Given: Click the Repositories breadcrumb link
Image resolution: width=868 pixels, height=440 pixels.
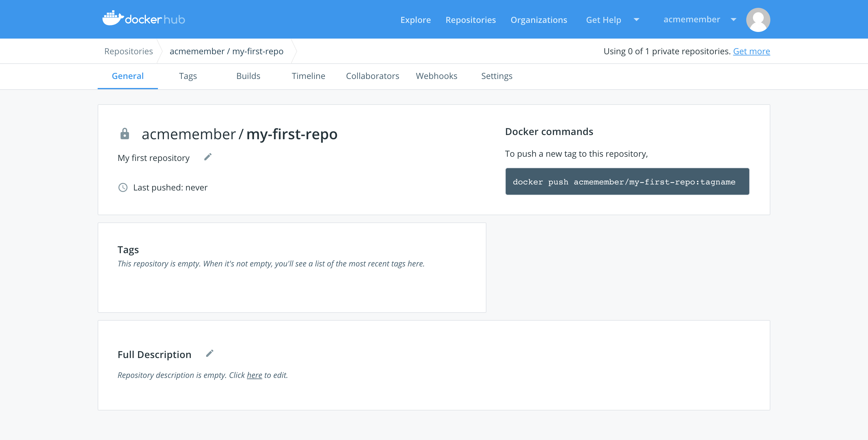Looking at the screenshot, I should point(128,51).
